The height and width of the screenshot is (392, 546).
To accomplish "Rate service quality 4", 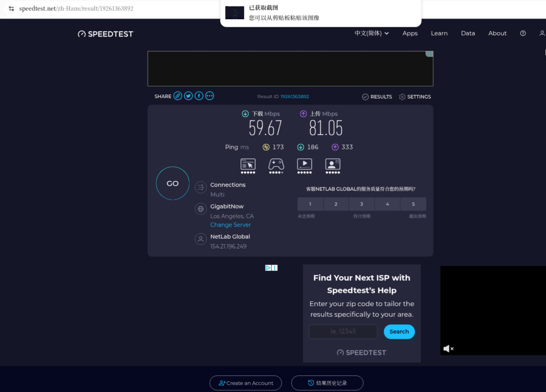I will pyautogui.click(x=388, y=204).
